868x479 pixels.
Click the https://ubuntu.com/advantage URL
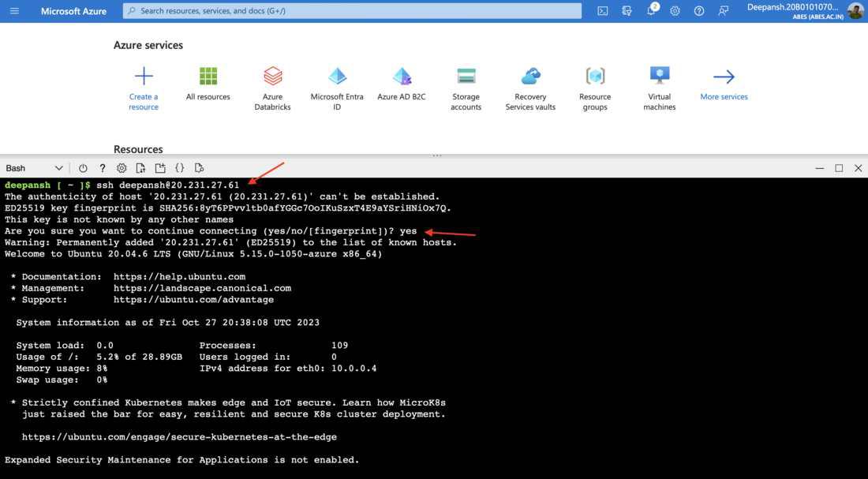tap(194, 300)
